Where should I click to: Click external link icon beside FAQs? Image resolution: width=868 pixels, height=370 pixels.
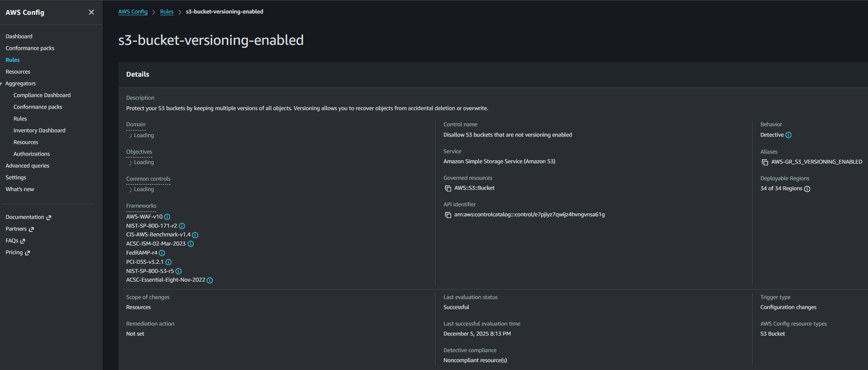point(23,241)
